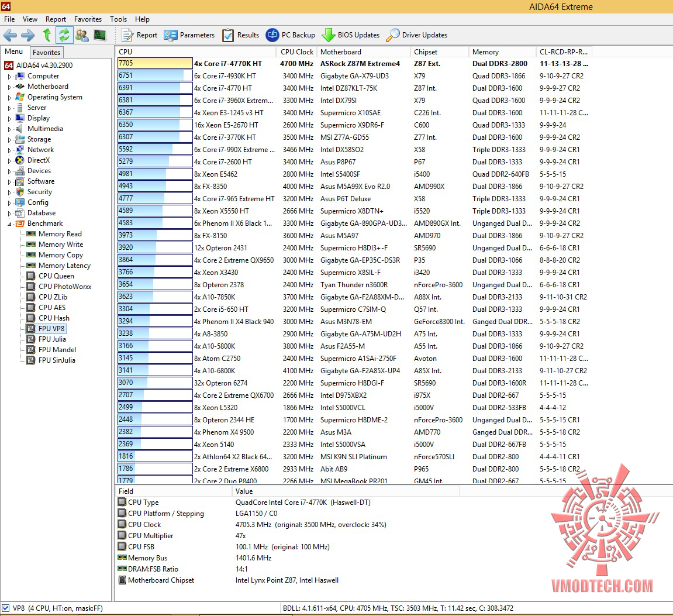
Task: Select Security node
Action: pos(40,192)
